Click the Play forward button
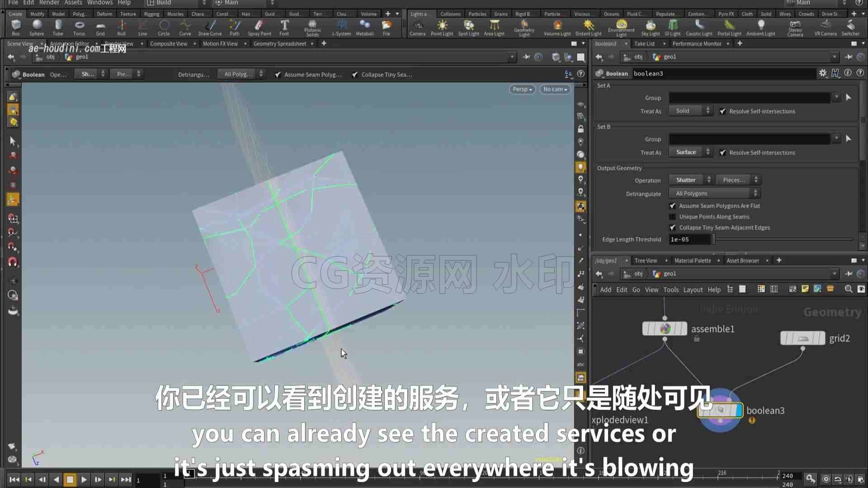Image resolution: width=868 pixels, height=488 pixels. tap(84, 479)
